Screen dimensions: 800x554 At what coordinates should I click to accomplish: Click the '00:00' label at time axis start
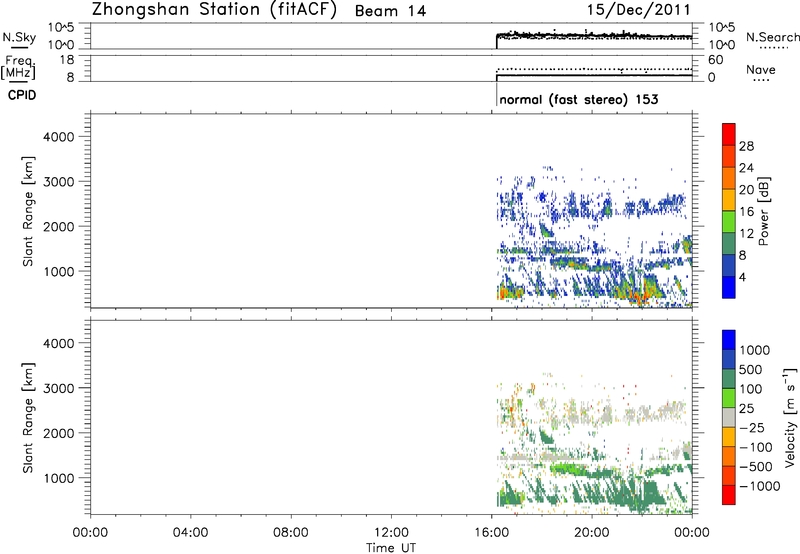pyautogui.click(x=90, y=533)
